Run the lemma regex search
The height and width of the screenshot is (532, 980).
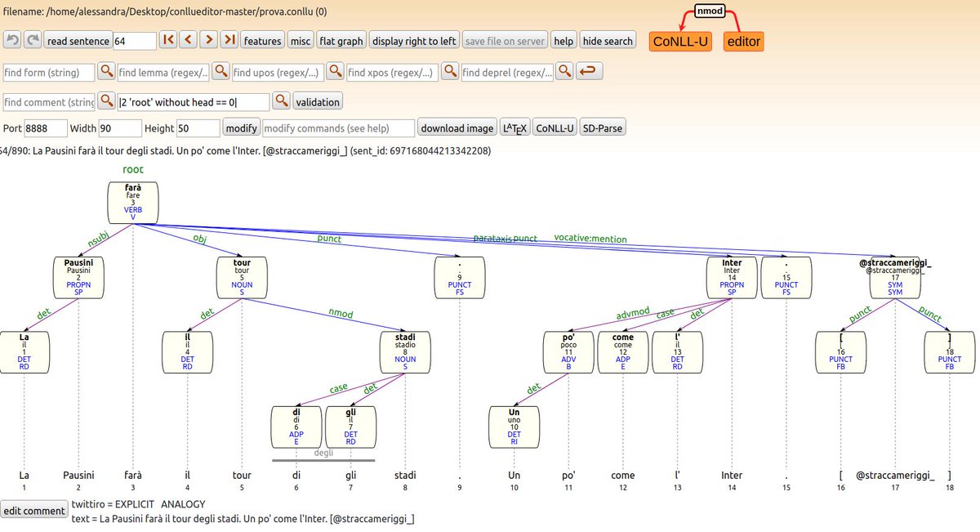tap(220, 71)
